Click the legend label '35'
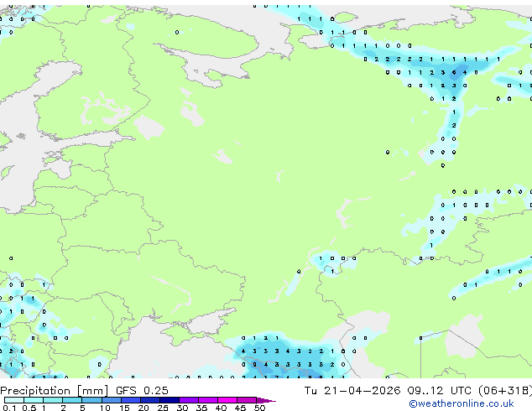Screen dimensions: 532x411 tap(201, 408)
